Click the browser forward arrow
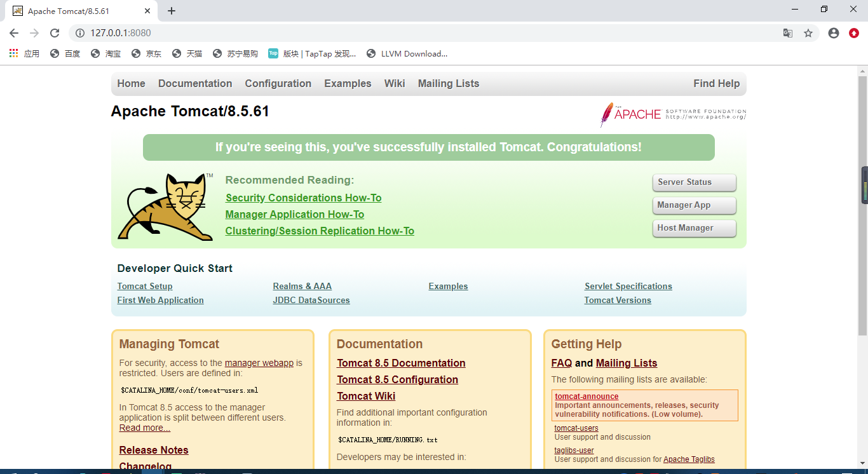Image resolution: width=868 pixels, height=474 pixels. [x=34, y=33]
